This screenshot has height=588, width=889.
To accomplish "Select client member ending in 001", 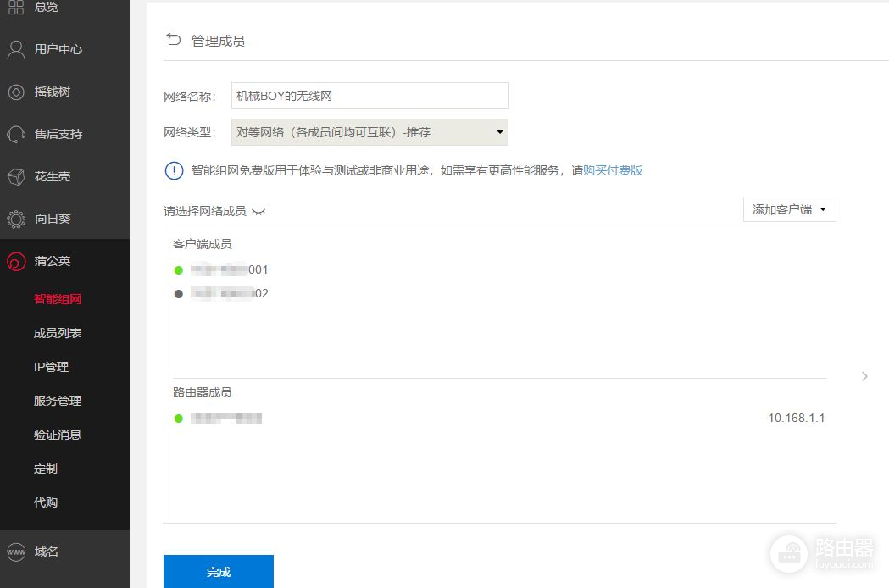I will [x=229, y=270].
